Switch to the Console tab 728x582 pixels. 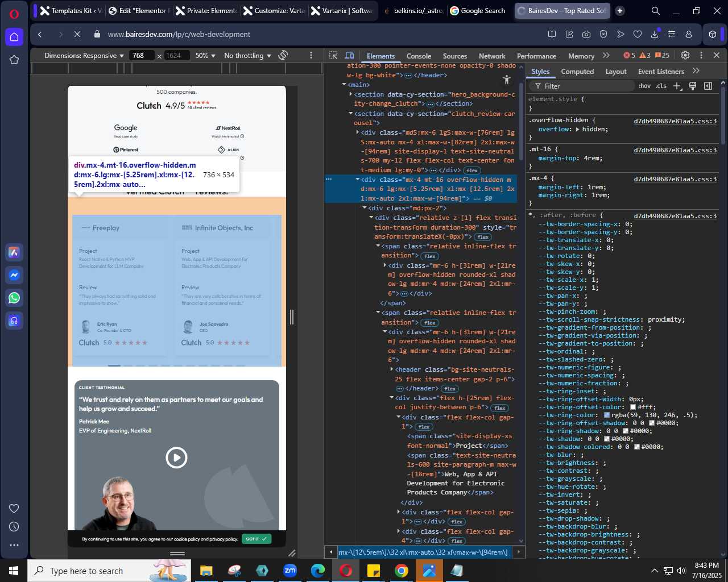[x=419, y=56]
